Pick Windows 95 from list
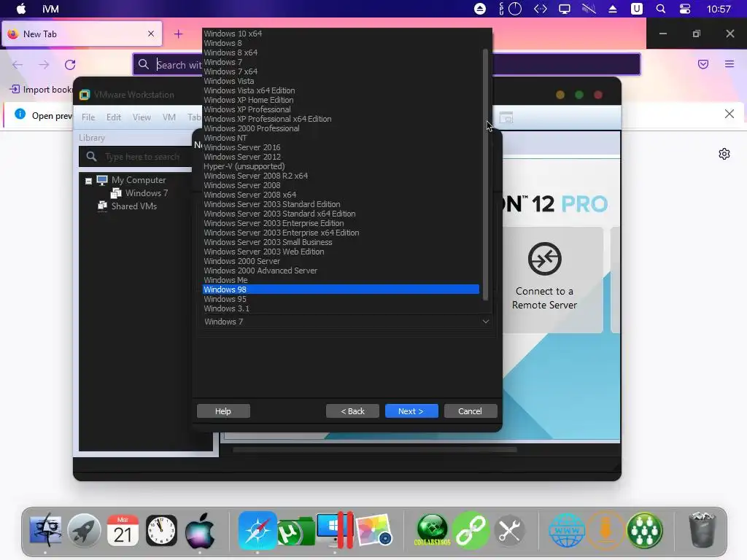This screenshot has height=560, width=747. tap(341, 299)
